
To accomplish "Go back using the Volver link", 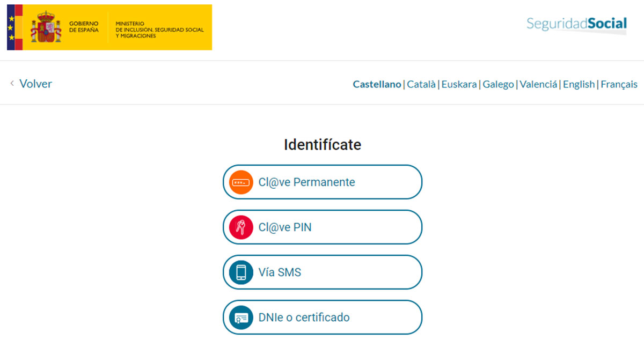I will point(35,84).
